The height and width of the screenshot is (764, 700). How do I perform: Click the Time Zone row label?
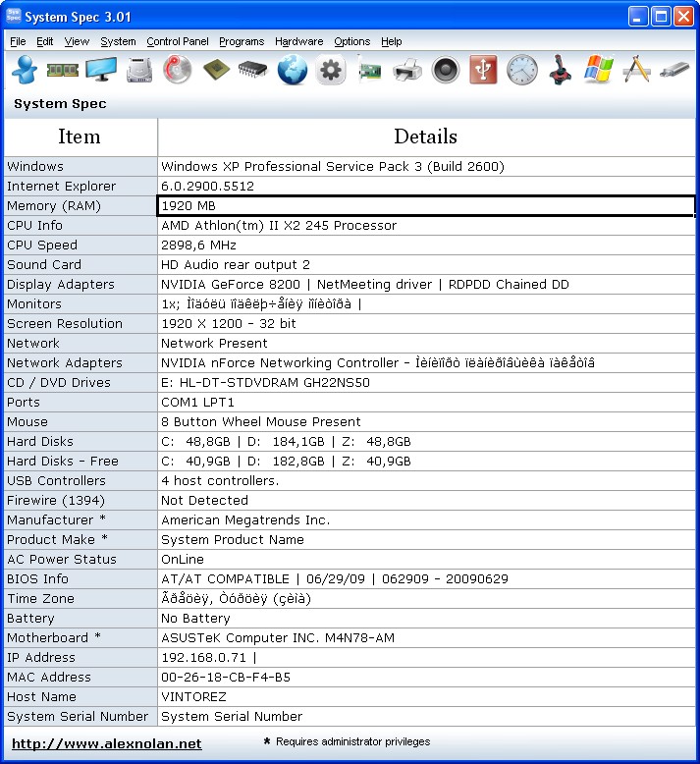tap(81, 599)
